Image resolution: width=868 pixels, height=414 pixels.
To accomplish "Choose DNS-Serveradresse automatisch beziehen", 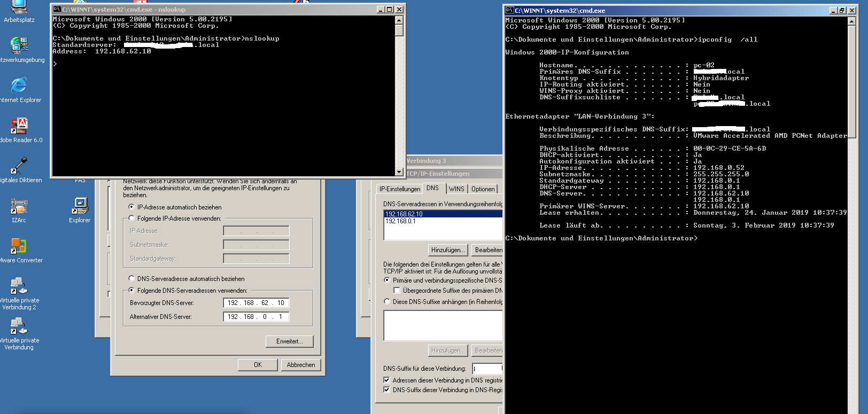I will pyautogui.click(x=131, y=278).
